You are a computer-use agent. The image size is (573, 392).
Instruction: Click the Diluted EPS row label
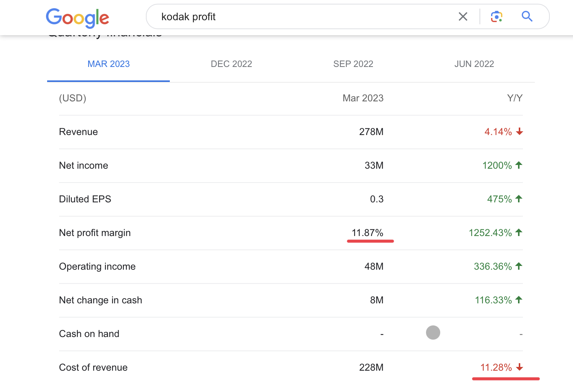85,199
